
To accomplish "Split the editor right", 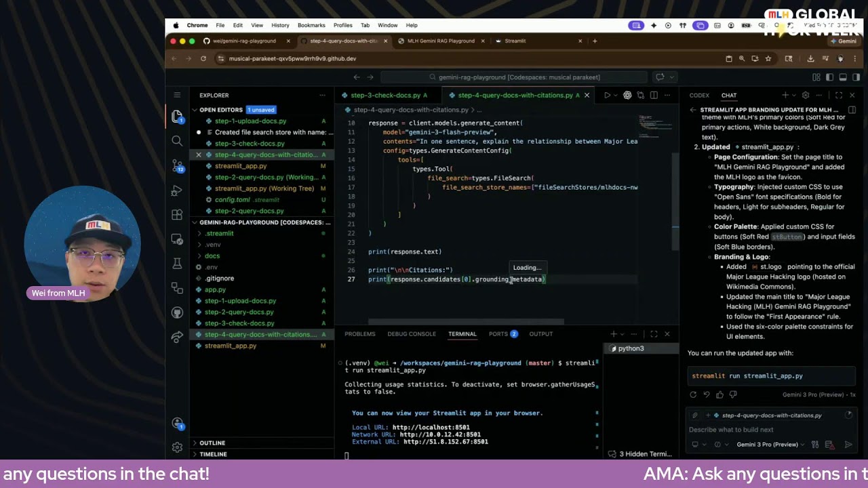I will point(654,95).
